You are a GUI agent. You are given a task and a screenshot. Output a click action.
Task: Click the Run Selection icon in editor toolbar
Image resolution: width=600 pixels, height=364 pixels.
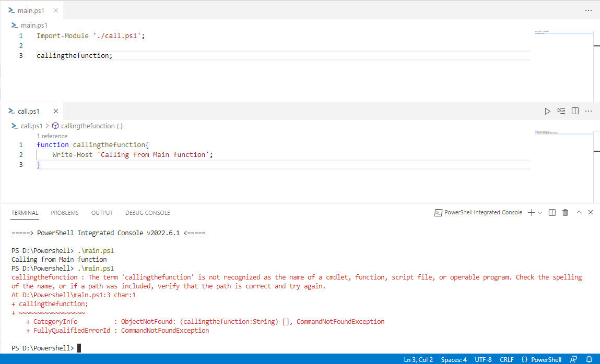click(561, 111)
